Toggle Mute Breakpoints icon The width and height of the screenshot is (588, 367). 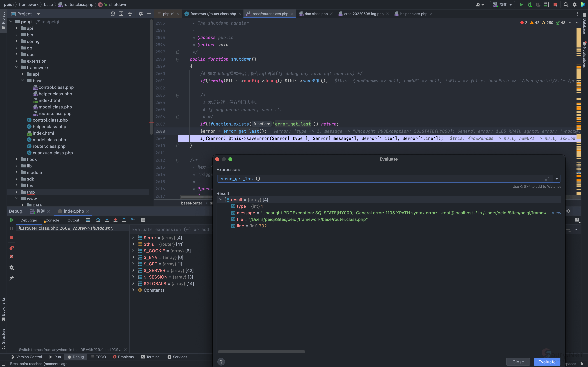coord(11,257)
